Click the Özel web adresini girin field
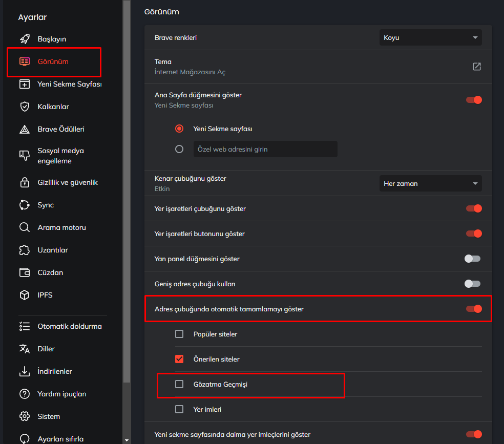504x444 pixels. click(265, 149)
